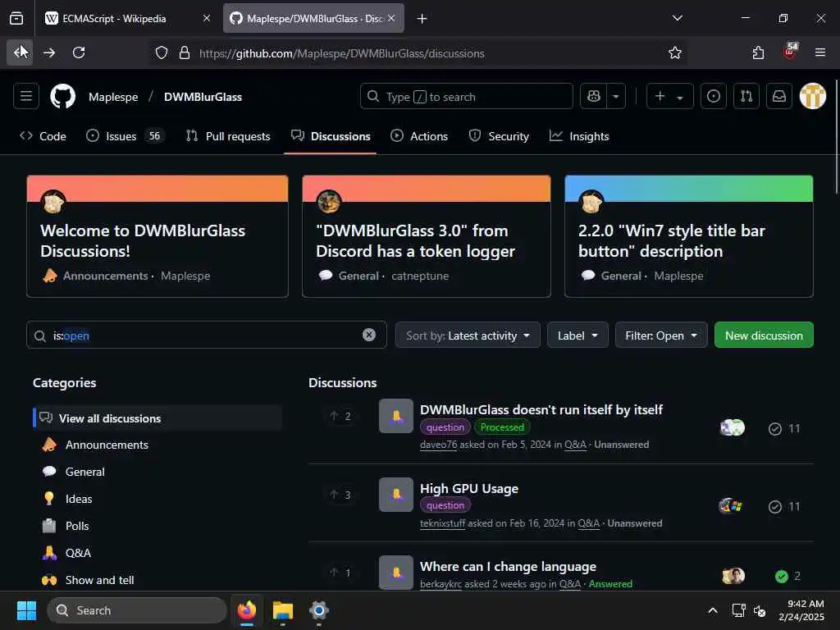Open Firefox extensions puzzle icon
Viewport: 840px width, 630px height.
tap(758, 52)
